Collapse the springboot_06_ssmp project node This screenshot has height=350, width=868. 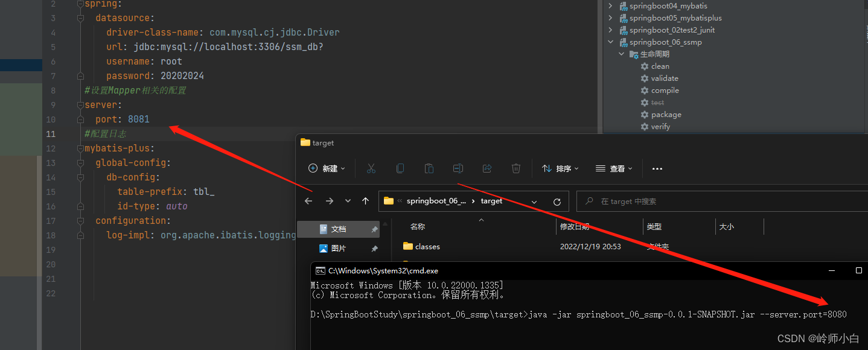point(610,42)
